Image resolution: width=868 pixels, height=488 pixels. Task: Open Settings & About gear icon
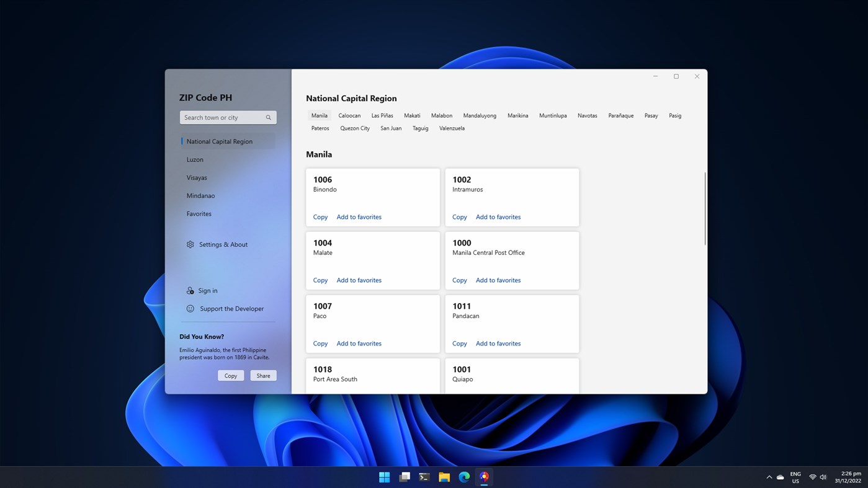pos(190,244)
